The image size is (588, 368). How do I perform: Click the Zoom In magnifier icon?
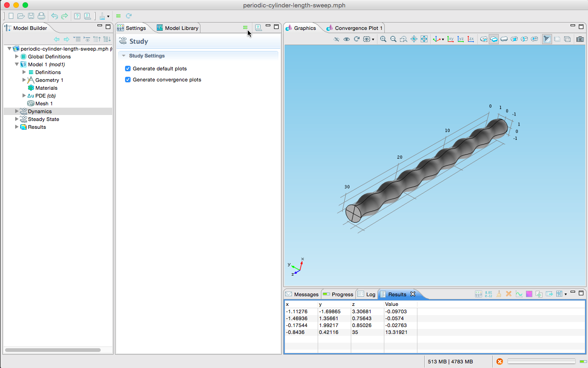(x=383, y=40)
